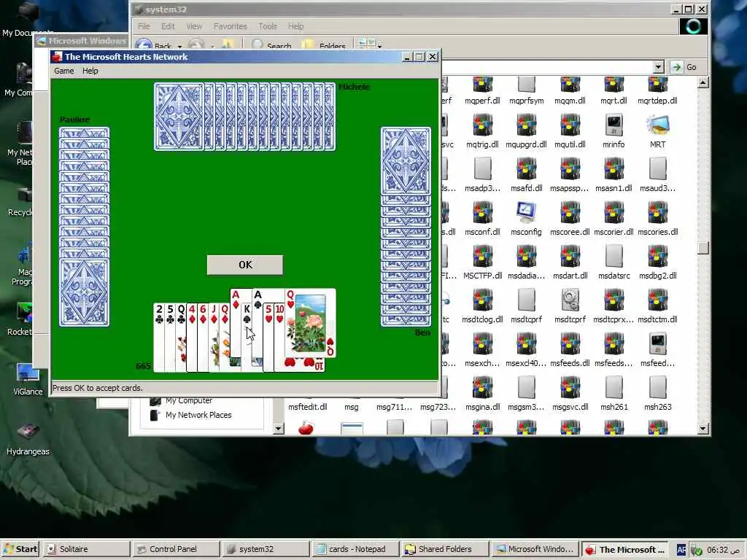Open the Game menu in Hearts

tap(64, 71)
